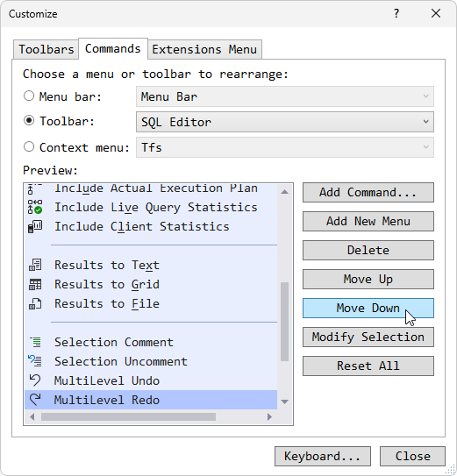Enable the Context menu radio button

(29, 147)
